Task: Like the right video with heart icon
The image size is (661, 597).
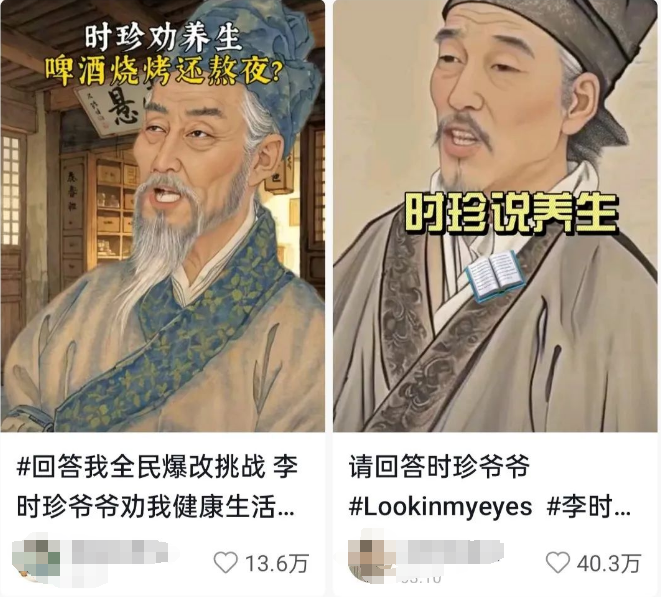Action: pyautogui.click(x=557, y=562)
